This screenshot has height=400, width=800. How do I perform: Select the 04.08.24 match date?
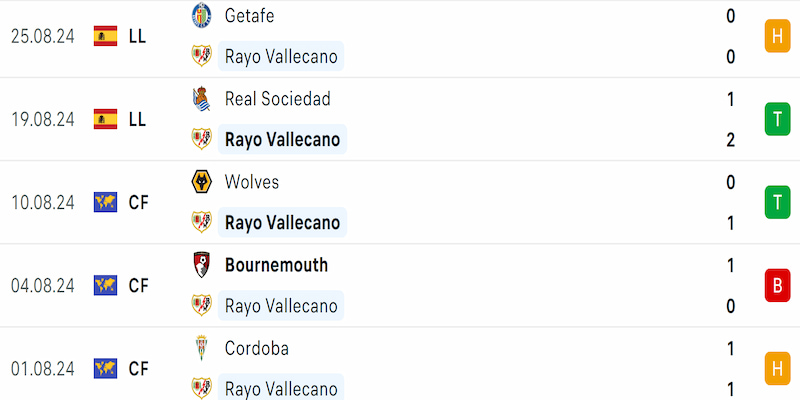(x=43, y=286)
